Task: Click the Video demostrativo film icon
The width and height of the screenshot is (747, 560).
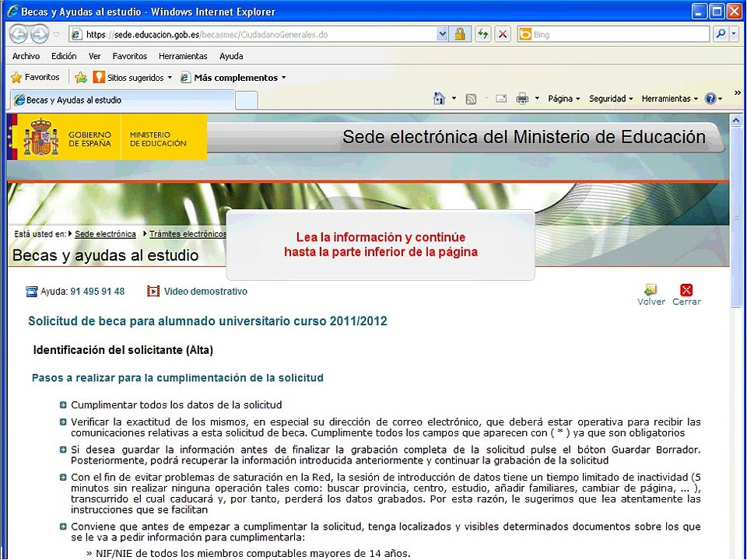Action: (153, 291)
